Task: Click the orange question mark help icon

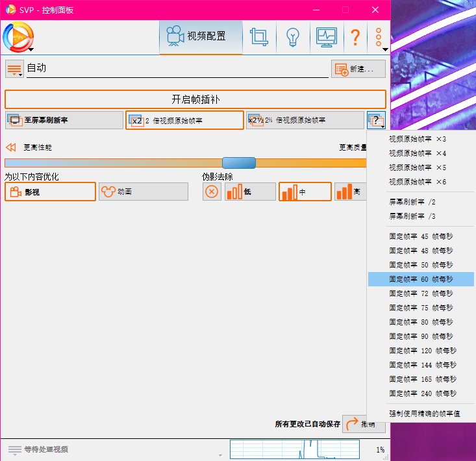Action: [355, 37]
